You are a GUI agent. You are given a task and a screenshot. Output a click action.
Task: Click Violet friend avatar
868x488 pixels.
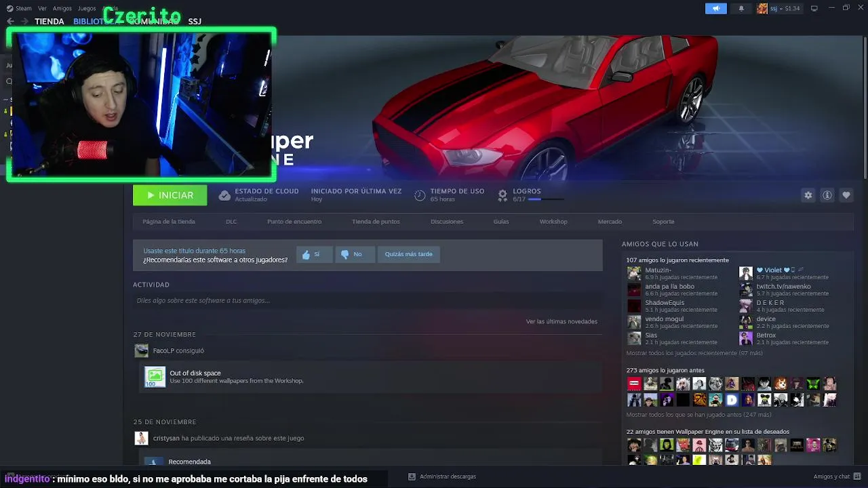coord(746,273)
